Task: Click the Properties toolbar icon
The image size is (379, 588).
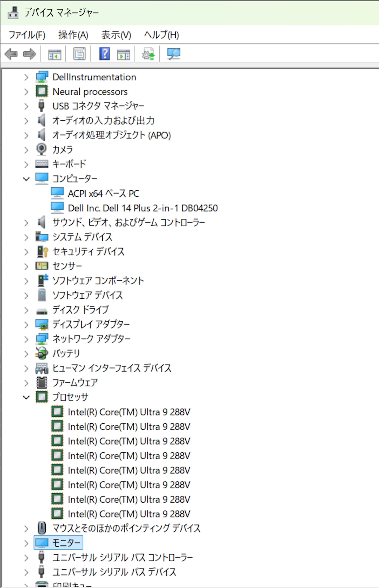Action: click(x=80, y=54)
